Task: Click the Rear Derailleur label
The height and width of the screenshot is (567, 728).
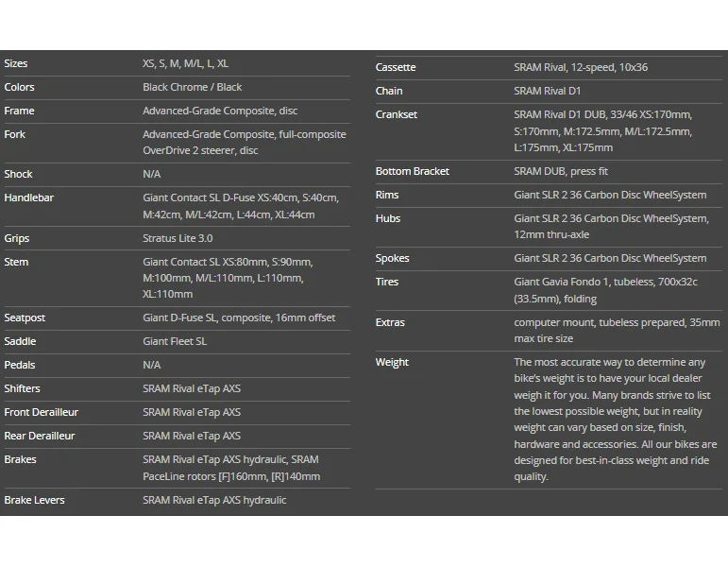Action: click(x=39, y=436)
